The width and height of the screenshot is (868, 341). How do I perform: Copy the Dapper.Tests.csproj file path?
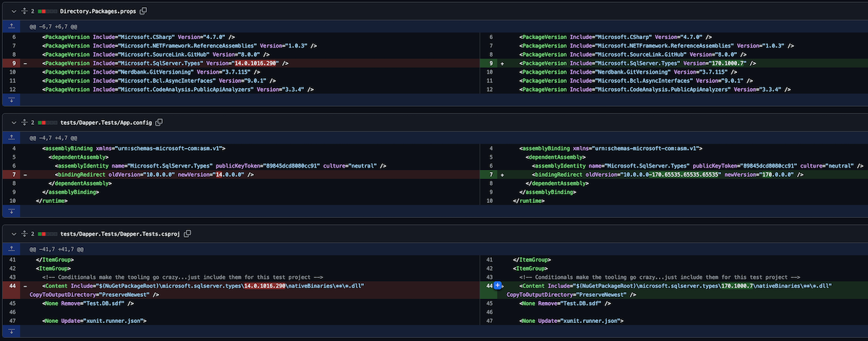[189, 234]
